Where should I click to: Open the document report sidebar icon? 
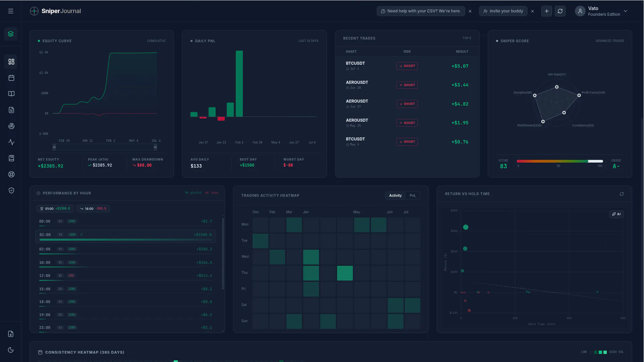tap(11, 110)
